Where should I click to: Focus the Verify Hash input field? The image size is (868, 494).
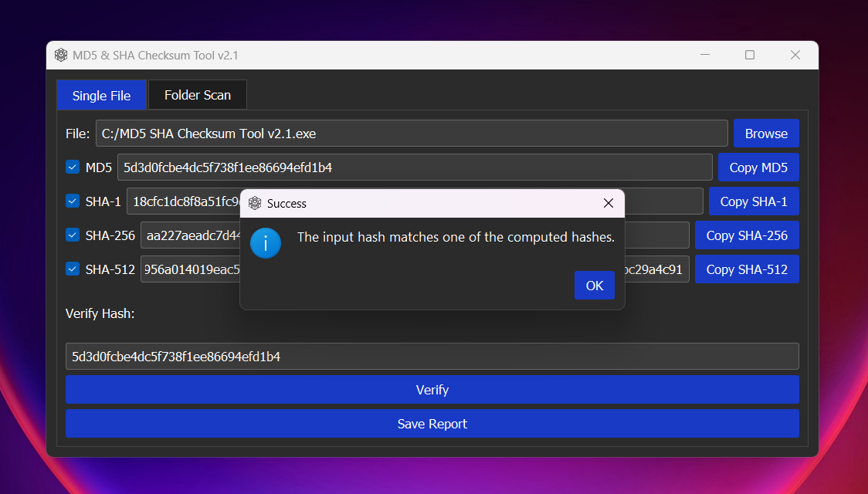point(432,357)
